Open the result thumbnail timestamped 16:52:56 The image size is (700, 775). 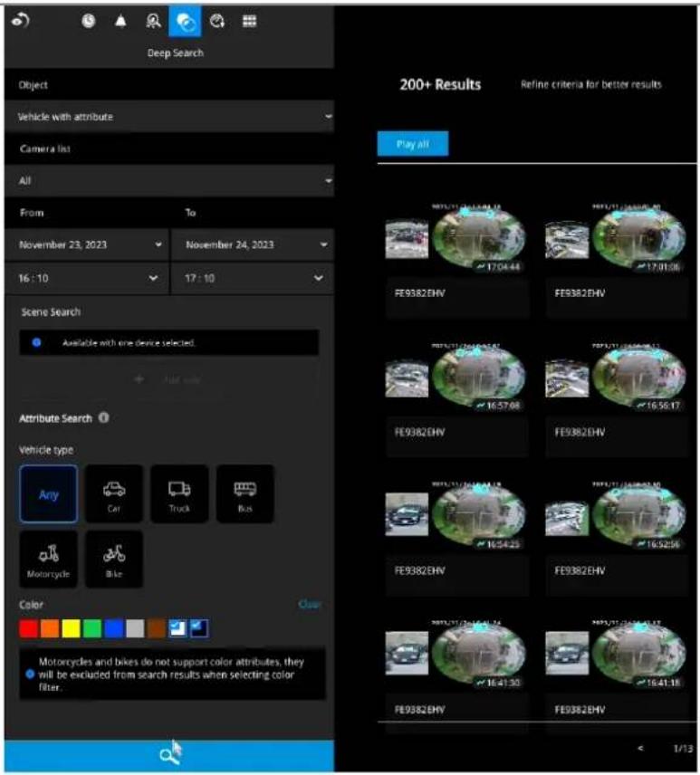[x=616, y=516]
